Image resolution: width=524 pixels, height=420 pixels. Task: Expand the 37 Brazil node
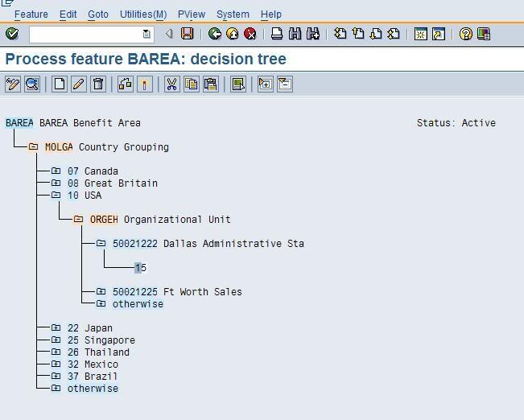coord(56,376)
